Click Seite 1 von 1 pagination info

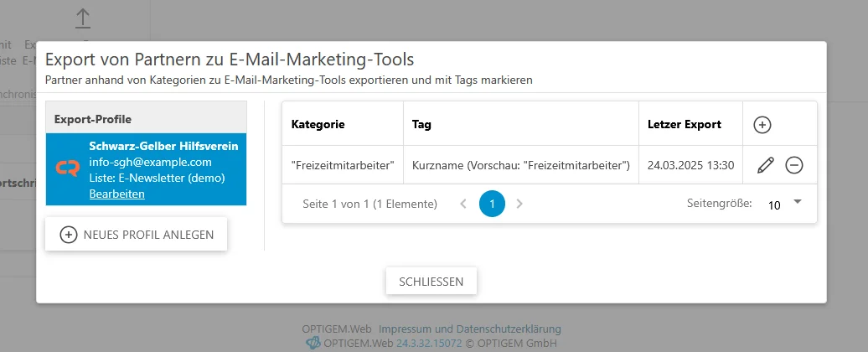click(369, 204)
